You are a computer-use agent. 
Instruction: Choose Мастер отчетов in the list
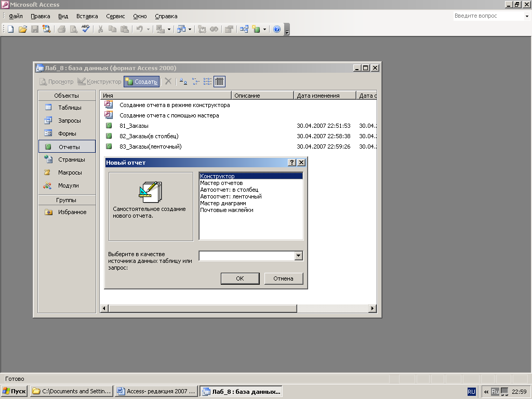251,183
